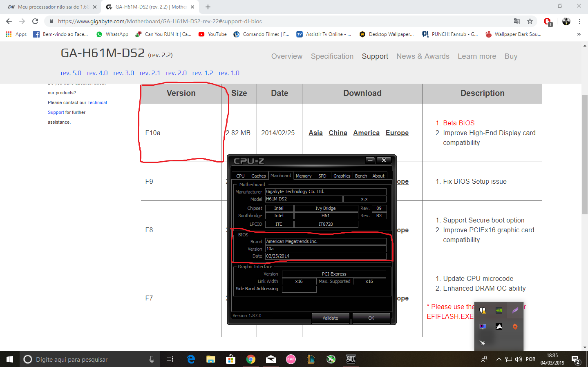Open Microsoft Store from taskbar

point(230,359)
